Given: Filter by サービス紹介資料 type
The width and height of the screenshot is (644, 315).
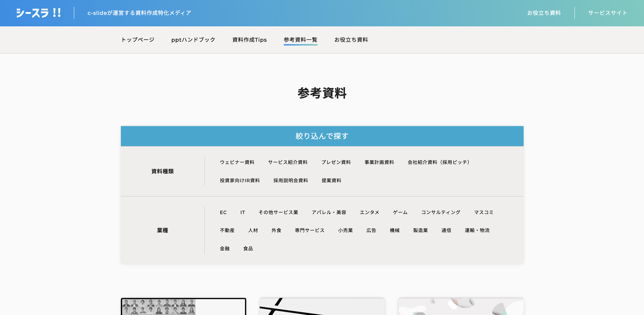Looking at the screenshot, I should click(287, 162).
